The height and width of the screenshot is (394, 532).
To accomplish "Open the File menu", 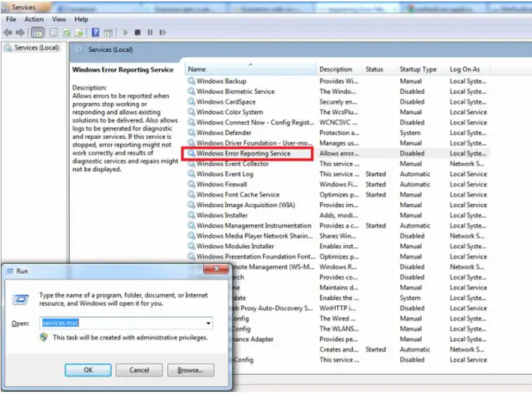I will pos(11,19).
